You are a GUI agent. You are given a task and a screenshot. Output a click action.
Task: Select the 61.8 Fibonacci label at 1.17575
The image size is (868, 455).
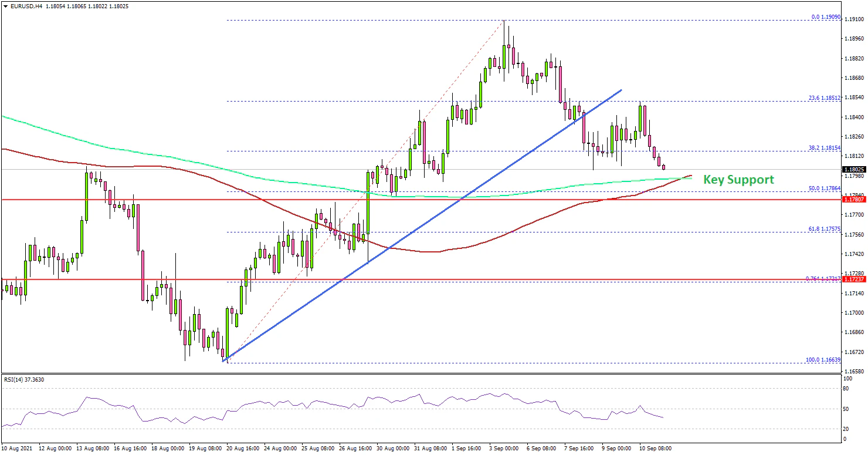tap(825, 229)
